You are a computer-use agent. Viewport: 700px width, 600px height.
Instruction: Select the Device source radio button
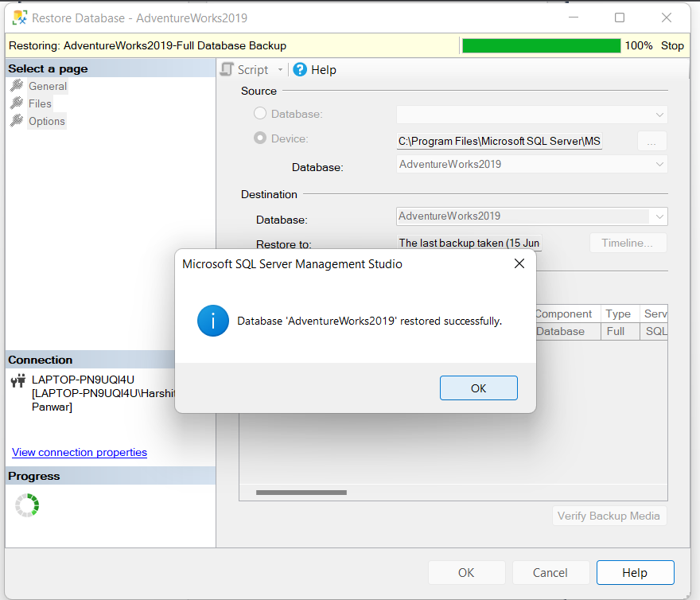260,138
